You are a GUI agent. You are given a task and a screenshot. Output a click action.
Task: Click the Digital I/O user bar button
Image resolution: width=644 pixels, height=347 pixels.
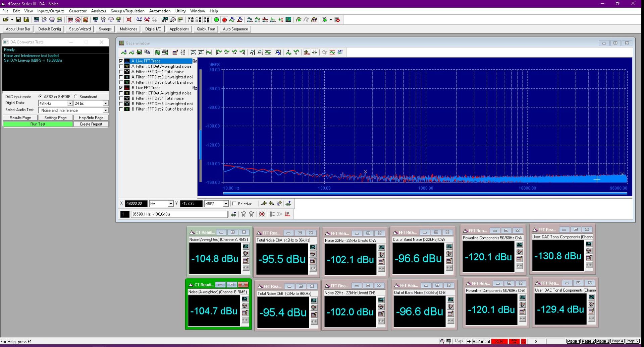(153, 29)
